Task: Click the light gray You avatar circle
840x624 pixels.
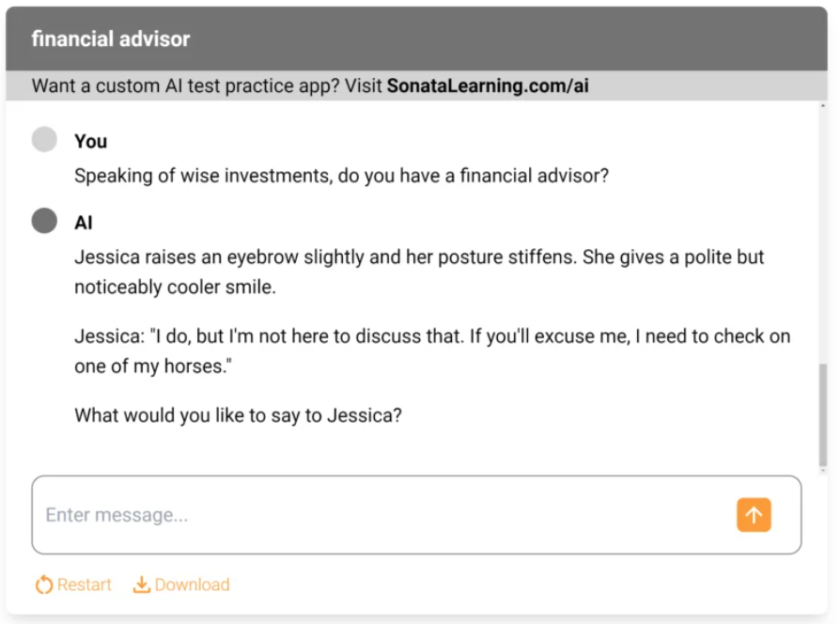Action: [x=44, y=139]
